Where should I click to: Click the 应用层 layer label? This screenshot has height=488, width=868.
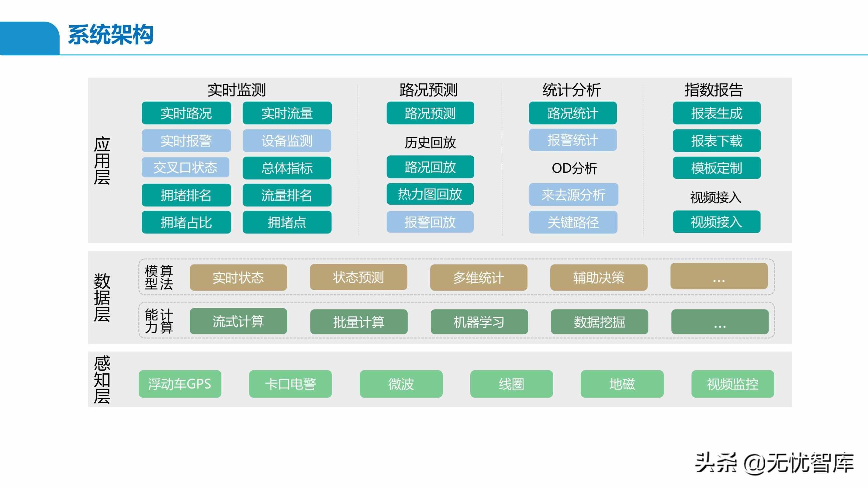click(x=102, y=161)
